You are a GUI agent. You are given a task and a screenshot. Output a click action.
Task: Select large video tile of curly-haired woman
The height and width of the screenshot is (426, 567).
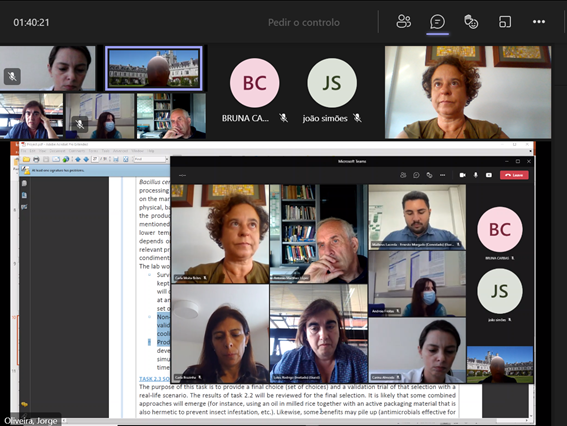(x=468, y=92)
